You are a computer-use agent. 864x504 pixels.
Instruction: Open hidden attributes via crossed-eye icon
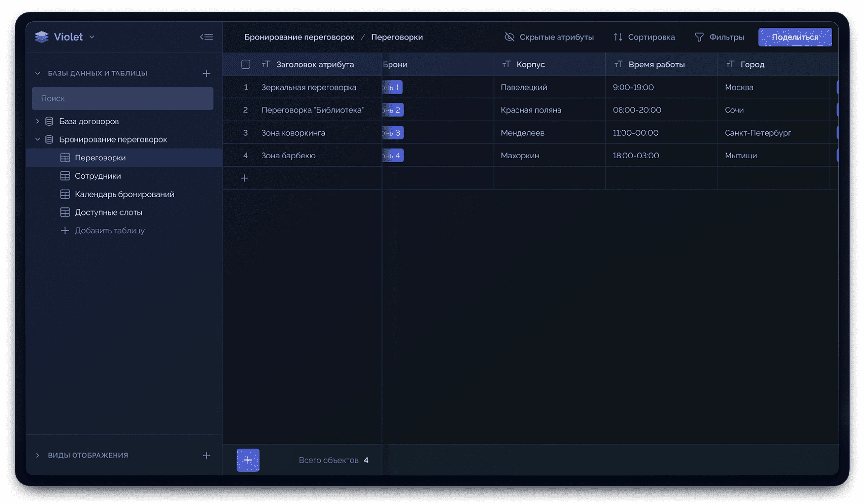(510, 37)
